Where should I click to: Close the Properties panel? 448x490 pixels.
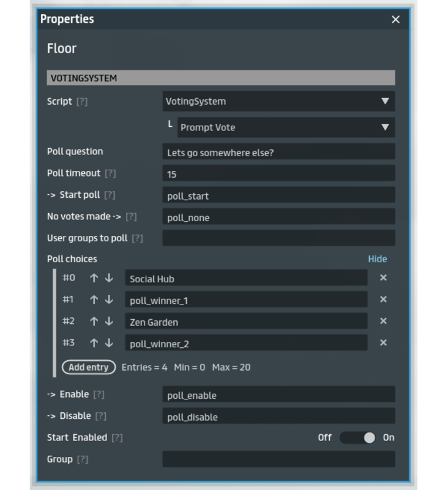[395, 20]
